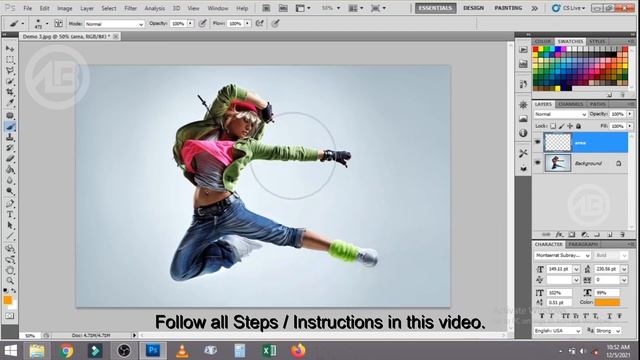The width and height of the screenshot is (640, 360).
Task: Open Montserrat font family dropdown
Action: (562, 256)
